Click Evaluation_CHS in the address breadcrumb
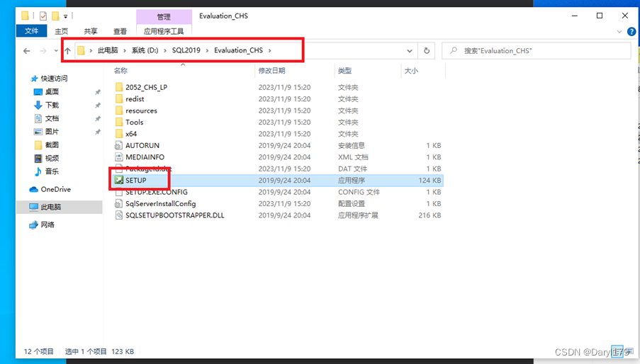This screenshot has height=364, width=640. pos(238,50)
